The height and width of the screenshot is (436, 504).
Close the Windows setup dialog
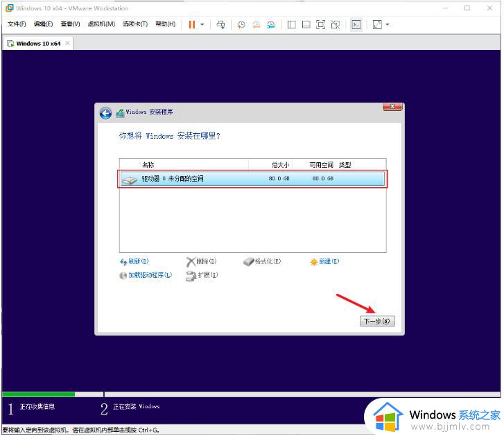[x=392, y=106]
